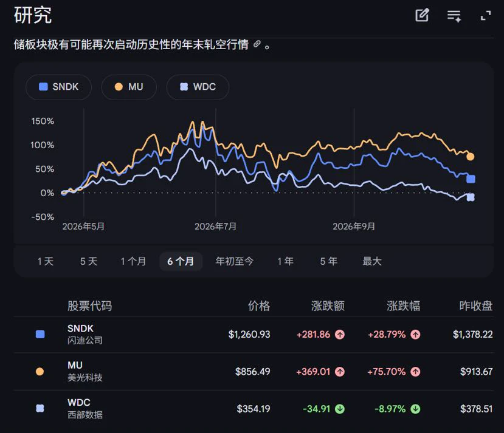
Task: Toggle WDC series legend chip
Action: click(x=198, y=87)
